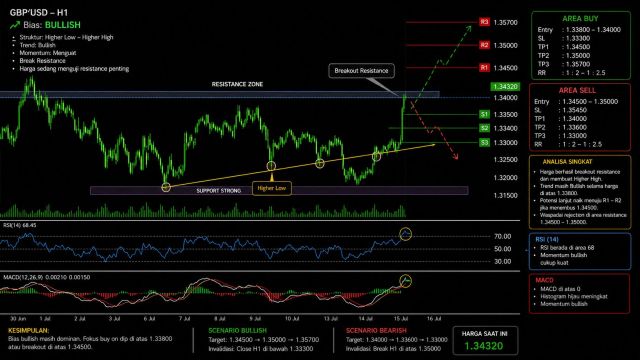Image resolution: width=640 pixels, height=360 pixels.
Task: Click the AREA BUY TP3 1.35700 row
Action: click(564, 64)
